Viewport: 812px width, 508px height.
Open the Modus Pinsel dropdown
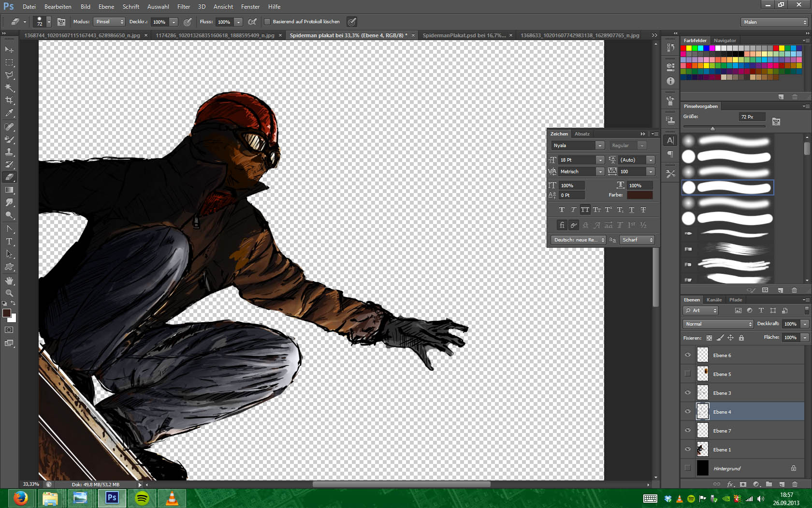(x=109, y=22)
